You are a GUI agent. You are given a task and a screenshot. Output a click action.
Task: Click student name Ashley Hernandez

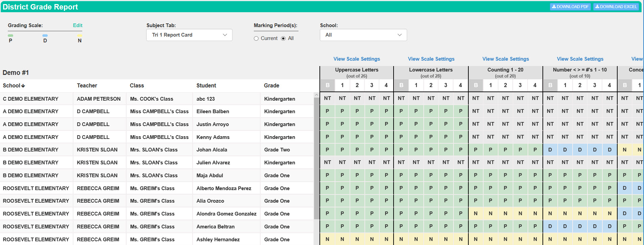click(218, 240)
